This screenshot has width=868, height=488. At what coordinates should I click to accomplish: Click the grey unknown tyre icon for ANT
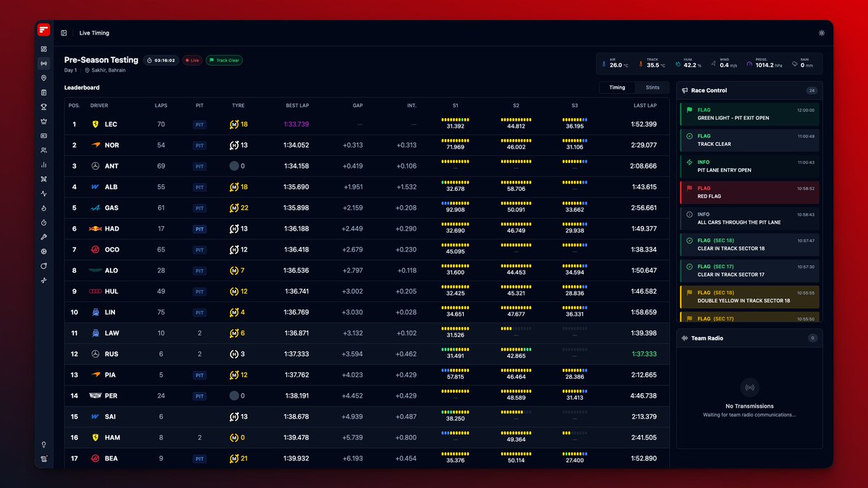[234, 166]
